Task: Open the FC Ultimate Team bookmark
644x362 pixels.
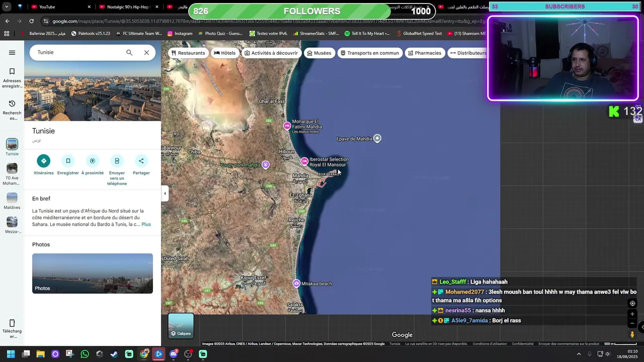Action: click(x=139, y=34)
